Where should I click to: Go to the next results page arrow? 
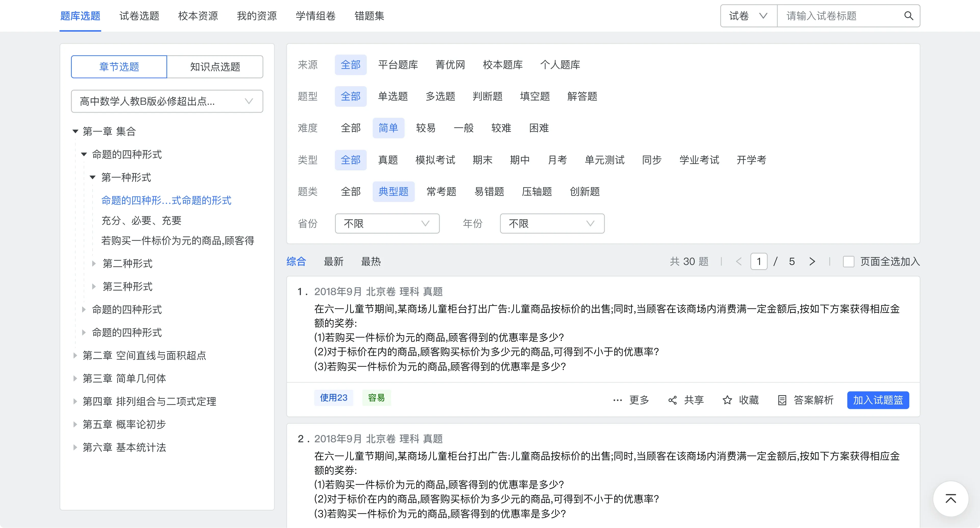pyautogui.click(x=812, y=262)
